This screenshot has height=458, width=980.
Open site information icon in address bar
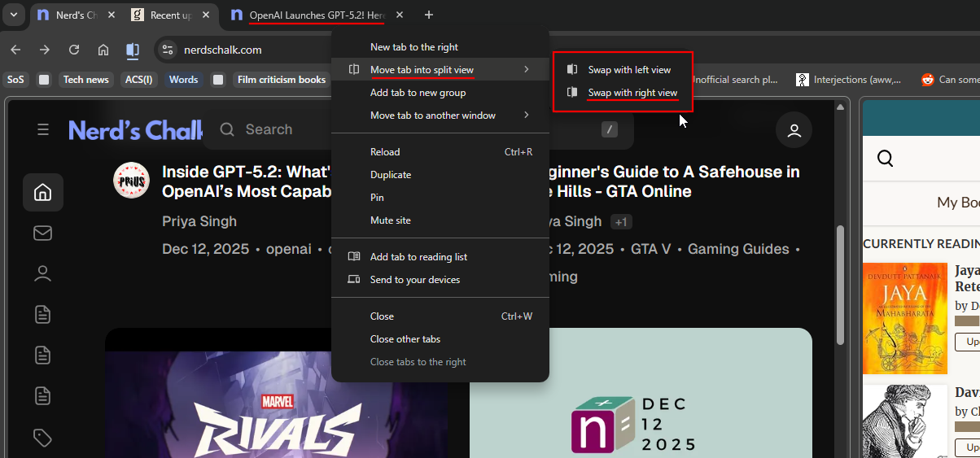[167, 50]
